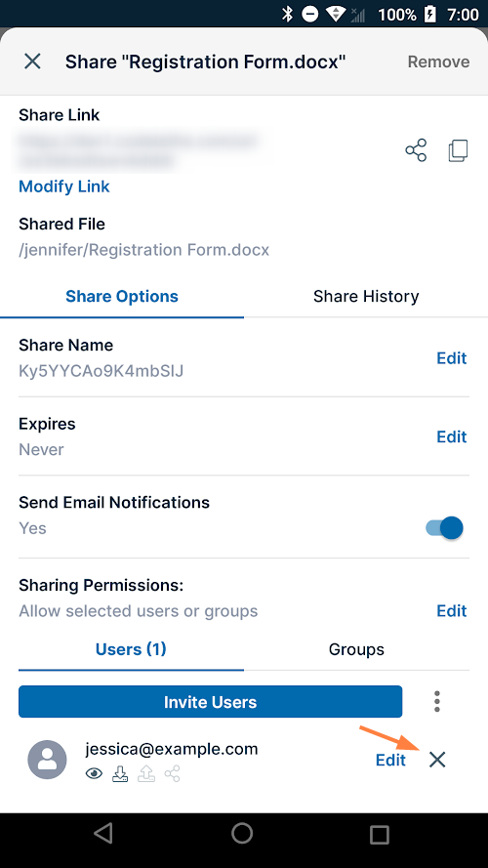Edit the Share Name

pyautogui.click(x=452, y=358)
